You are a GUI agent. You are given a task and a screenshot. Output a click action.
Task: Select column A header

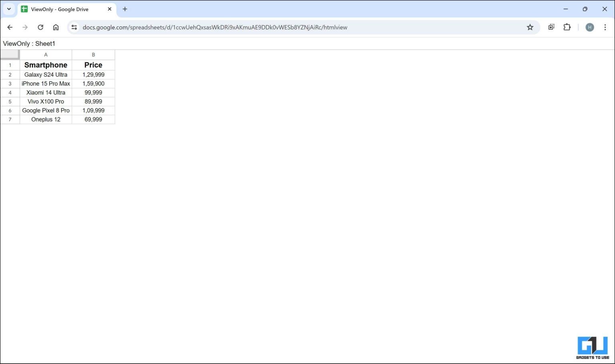click(x=46, y=55)
